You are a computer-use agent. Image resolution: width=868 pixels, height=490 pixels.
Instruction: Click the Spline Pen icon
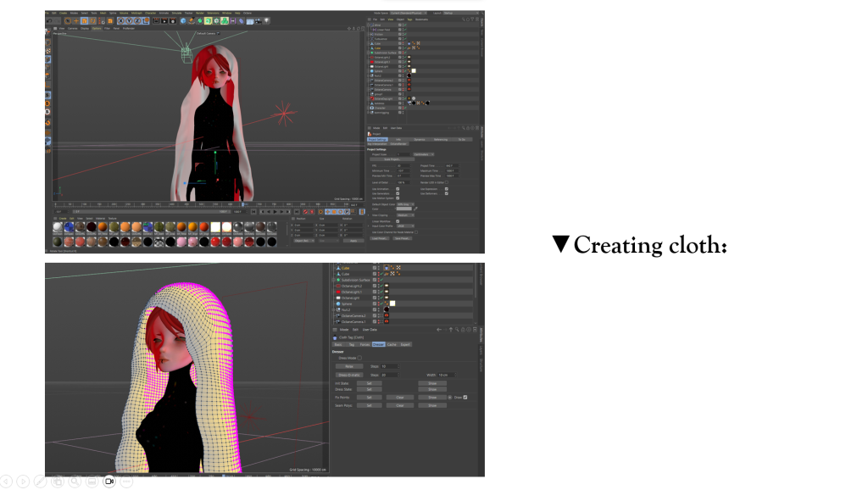[192, 21]
